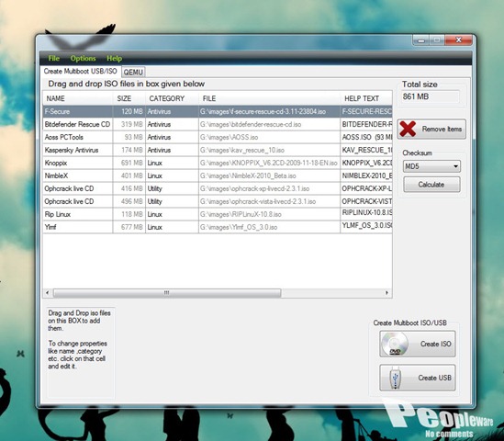Switch to the QEMU tab
504x441 pixels.
[x=133, y=72]
